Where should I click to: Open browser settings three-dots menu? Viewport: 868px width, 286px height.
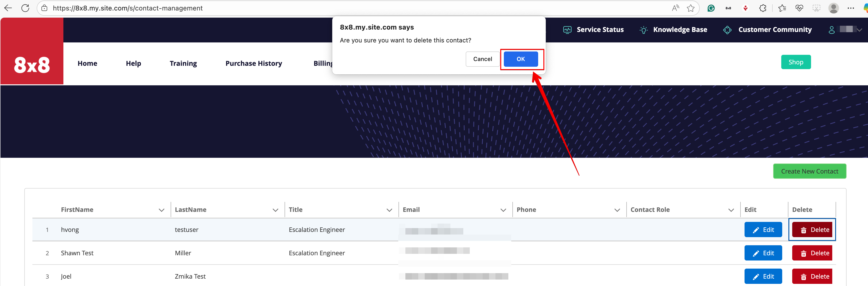[850, 8]
